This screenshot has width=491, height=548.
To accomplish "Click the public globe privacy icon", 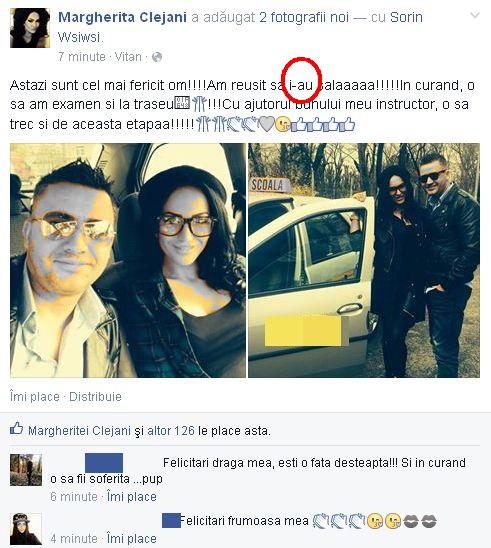I will (157, 57).
